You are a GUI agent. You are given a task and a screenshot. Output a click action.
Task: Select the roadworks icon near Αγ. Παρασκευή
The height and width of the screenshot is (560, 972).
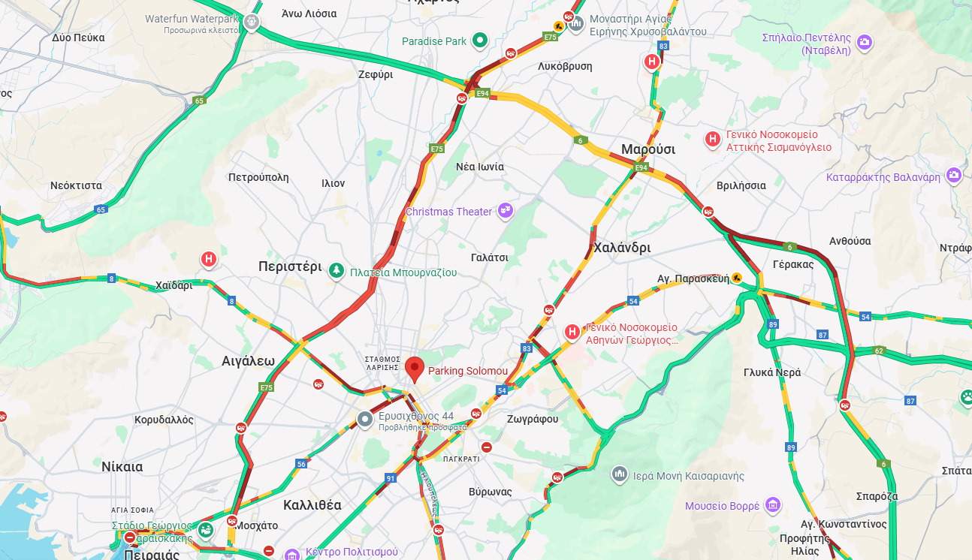[x=738, y=278]
